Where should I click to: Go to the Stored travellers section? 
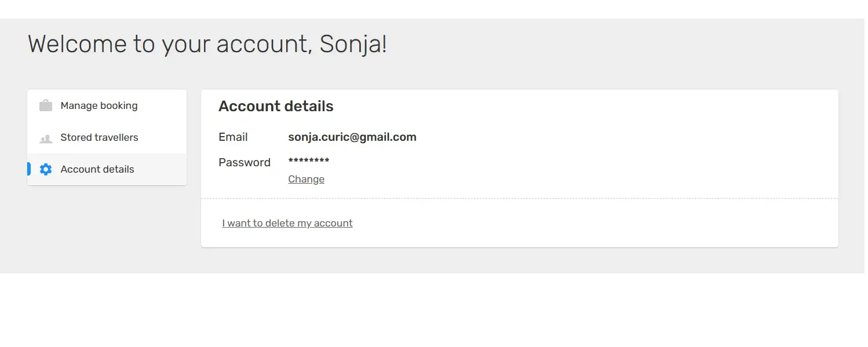[x=99, y=138]
